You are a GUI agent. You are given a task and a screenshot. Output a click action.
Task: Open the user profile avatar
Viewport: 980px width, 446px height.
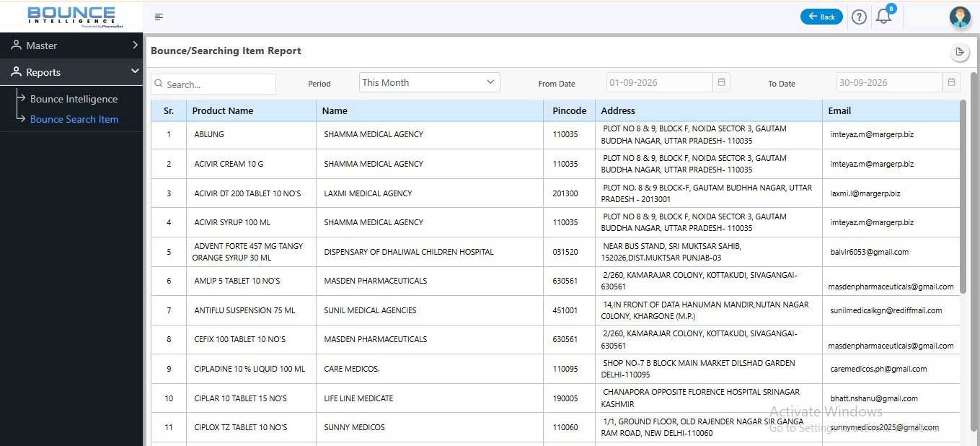point(960,17)
